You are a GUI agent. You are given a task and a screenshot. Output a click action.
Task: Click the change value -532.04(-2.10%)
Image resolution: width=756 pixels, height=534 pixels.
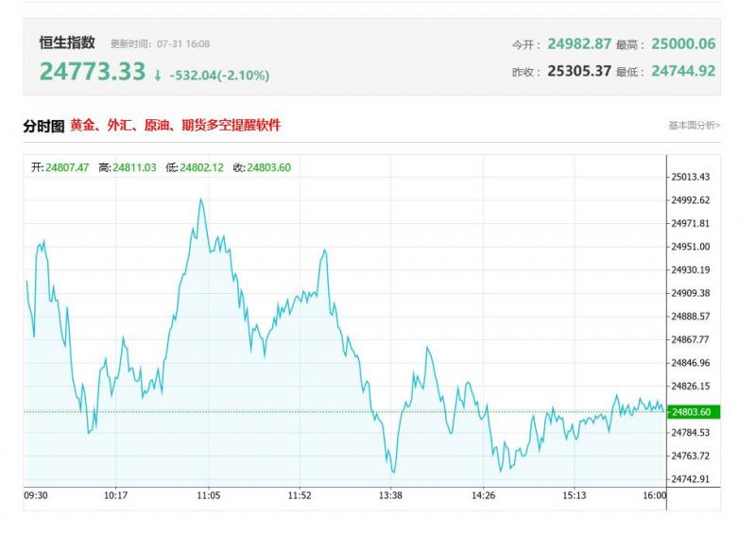219,76
